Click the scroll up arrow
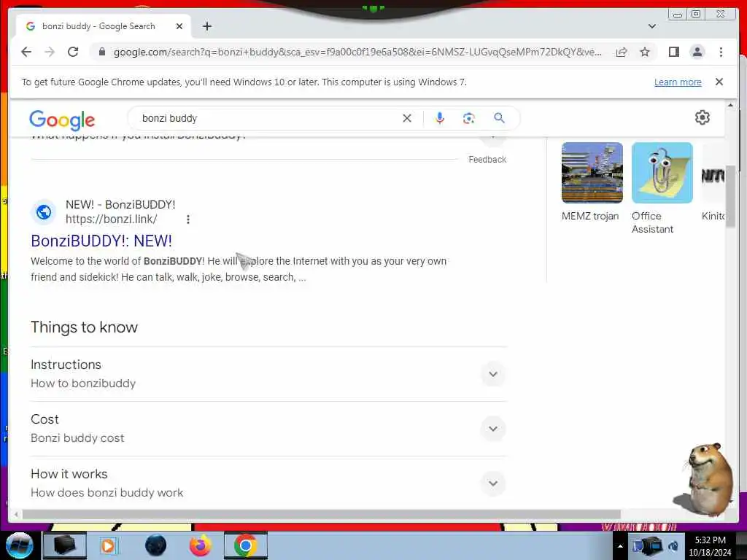Viewport: 747px width, 560px height. pyautogui.click(x=729, y=105)
